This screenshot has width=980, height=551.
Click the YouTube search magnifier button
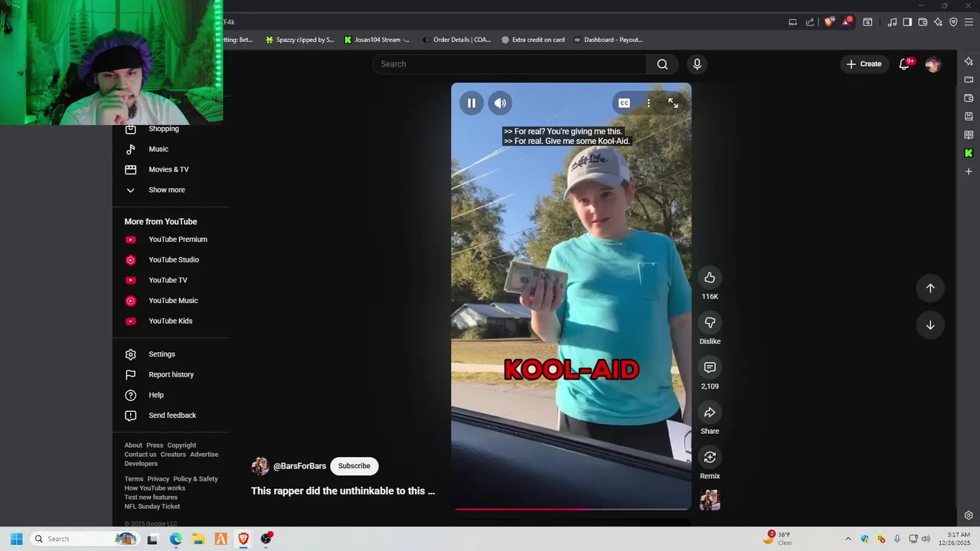[x=662, y=64]
